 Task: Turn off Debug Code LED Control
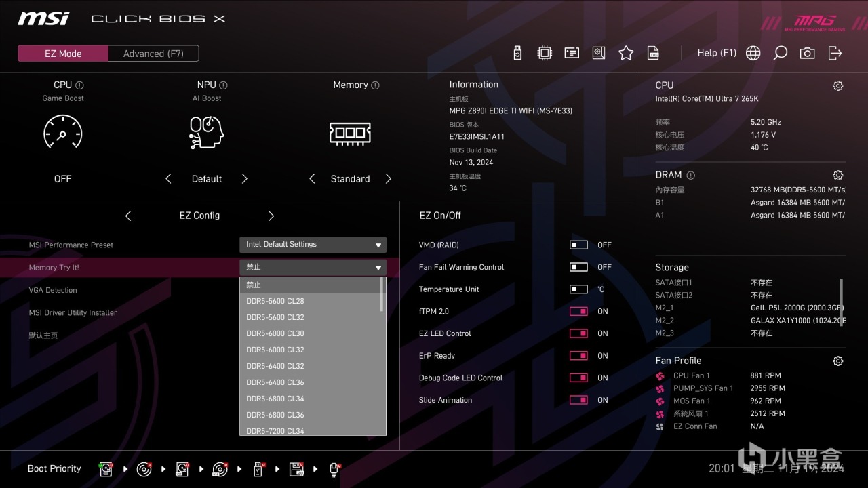tap(578, 378)
